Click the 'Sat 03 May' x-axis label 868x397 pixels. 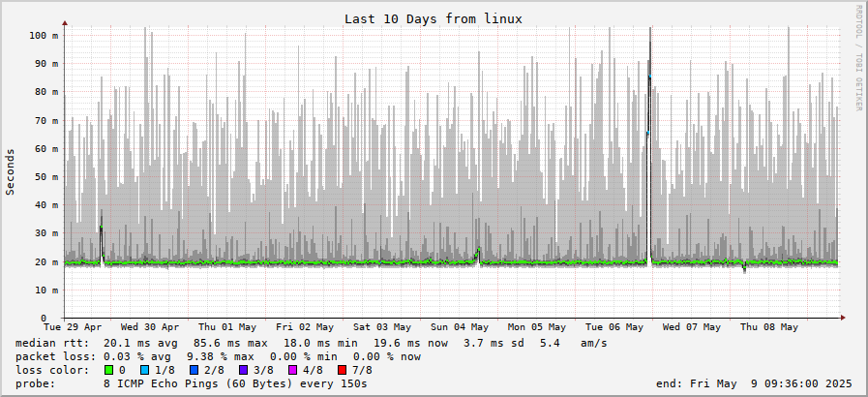(x=382, y=326)
